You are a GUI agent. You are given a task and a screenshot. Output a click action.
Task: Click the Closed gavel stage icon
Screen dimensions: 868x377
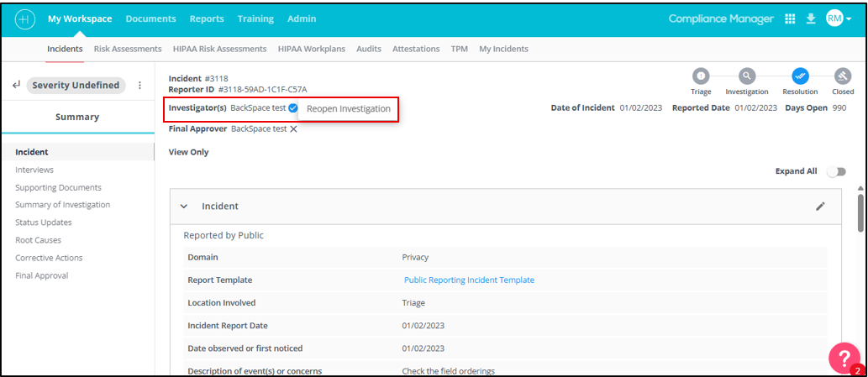(x=843, y=76)
